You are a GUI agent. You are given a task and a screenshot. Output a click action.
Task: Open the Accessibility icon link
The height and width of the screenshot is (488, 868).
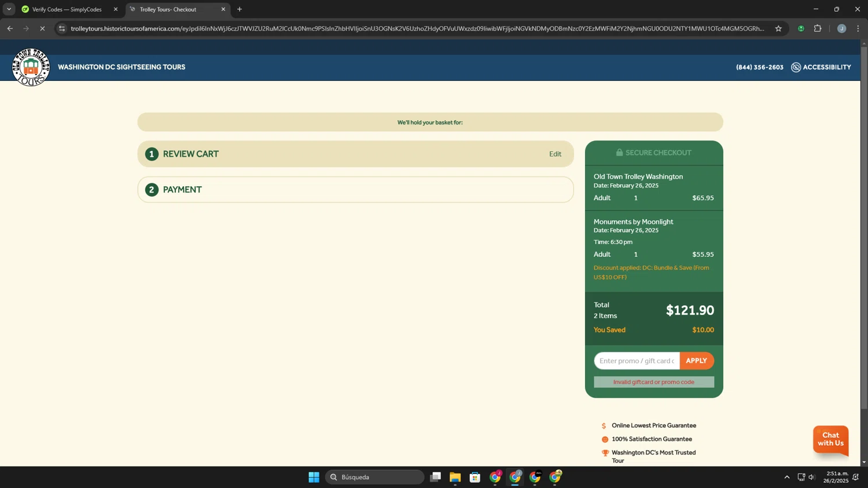[796, 67]
